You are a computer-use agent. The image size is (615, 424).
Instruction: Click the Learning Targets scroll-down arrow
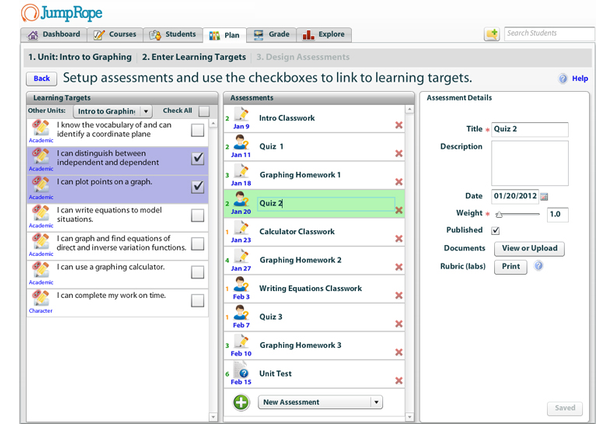coord(213,417)
